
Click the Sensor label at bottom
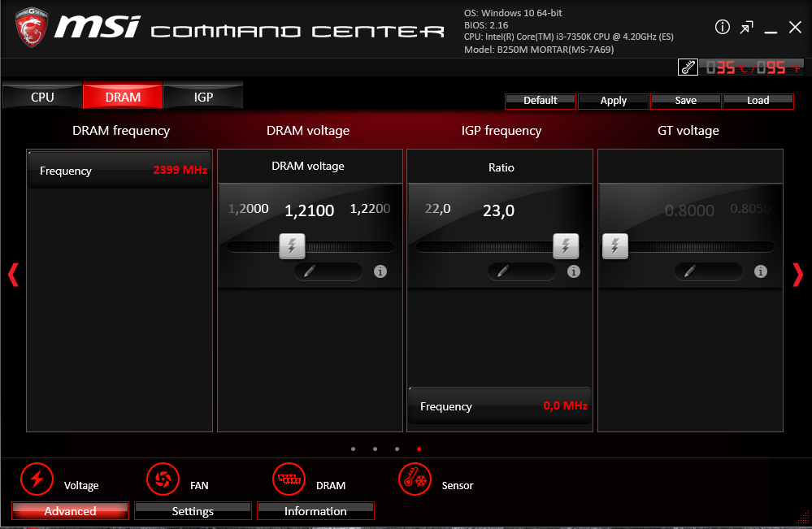click(x=458, y=485)
